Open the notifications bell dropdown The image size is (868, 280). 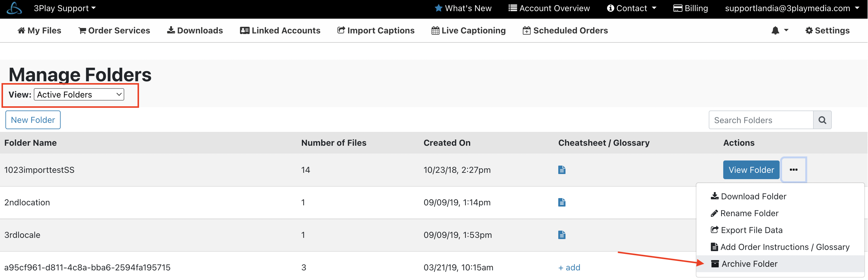[780, 30]
